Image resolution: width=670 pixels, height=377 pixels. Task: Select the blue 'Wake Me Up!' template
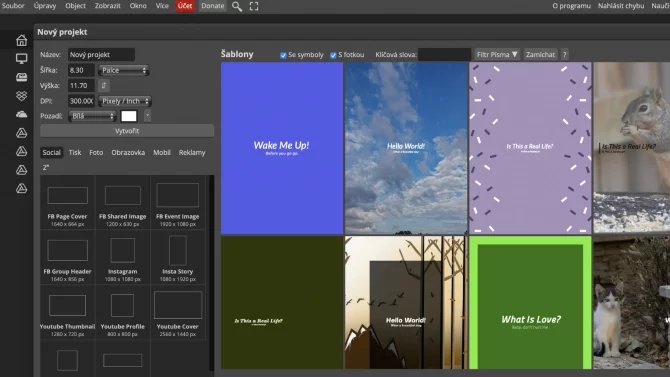tap(282, 148)
